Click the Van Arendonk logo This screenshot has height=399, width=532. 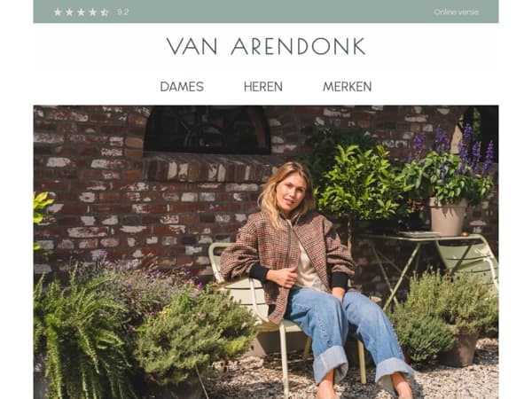[x=266, y=46]
